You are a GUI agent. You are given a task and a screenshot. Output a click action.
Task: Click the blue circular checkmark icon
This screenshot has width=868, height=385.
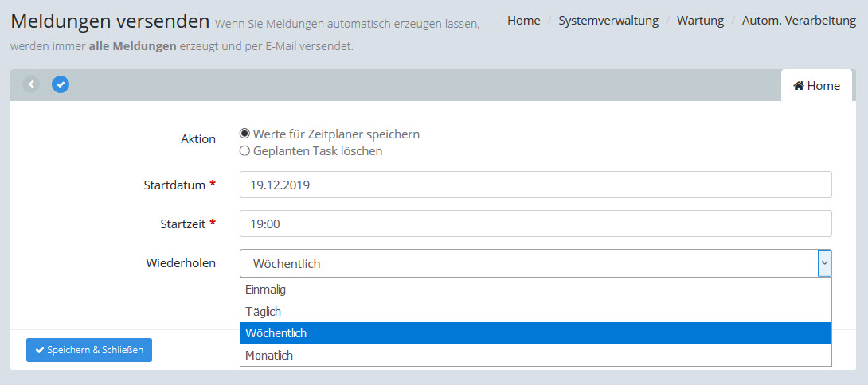click(x=61, y=84)
